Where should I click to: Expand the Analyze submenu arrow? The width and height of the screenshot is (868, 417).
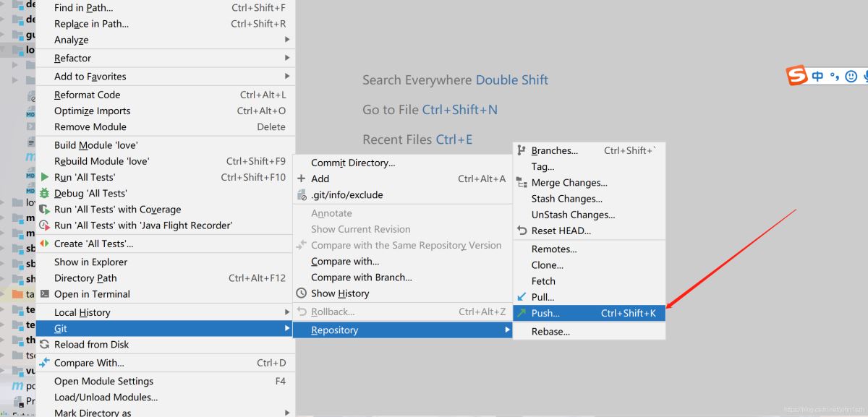click(287, 40)
